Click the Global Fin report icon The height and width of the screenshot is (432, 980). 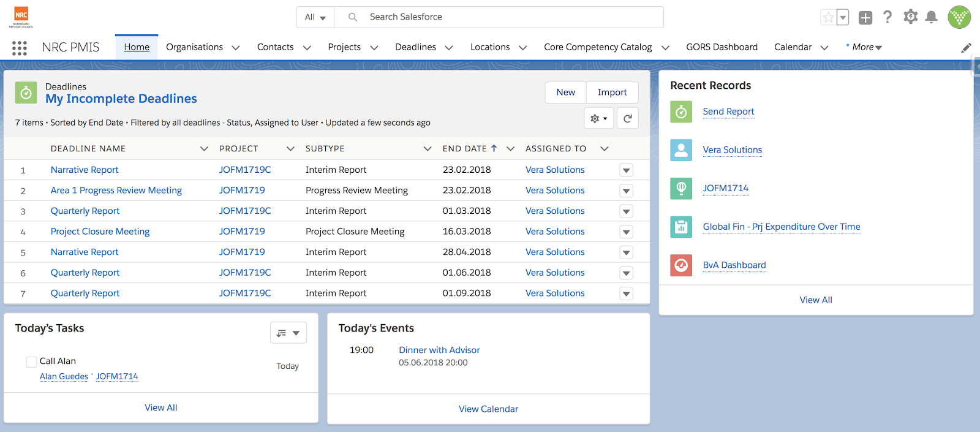tap(681, 227)
